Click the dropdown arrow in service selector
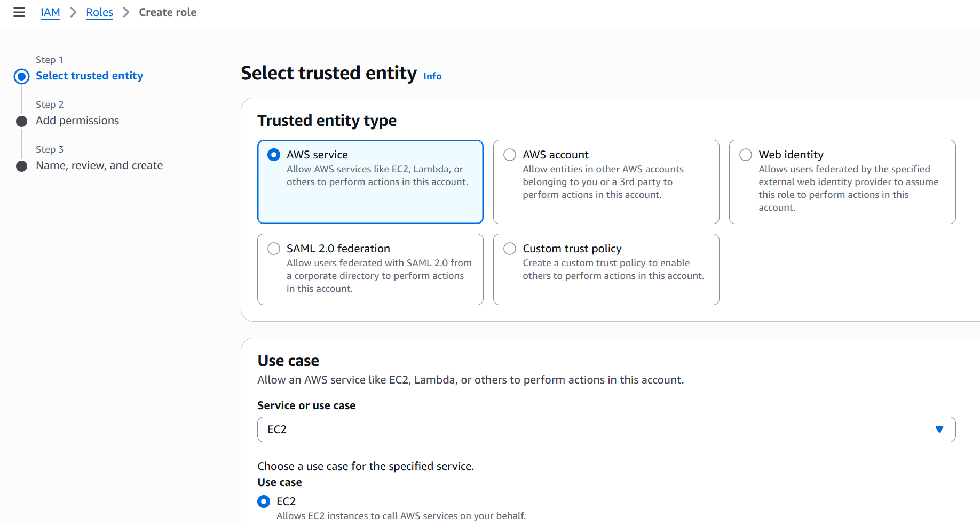 point(939,429)
